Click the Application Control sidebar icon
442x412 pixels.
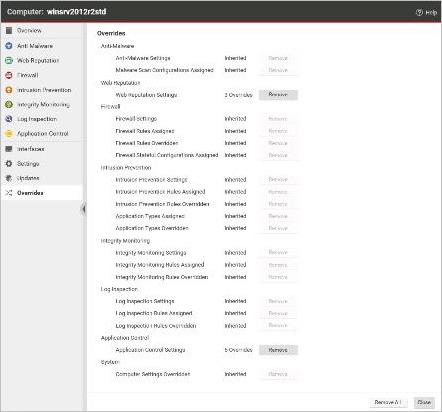(x=9, y=134)
